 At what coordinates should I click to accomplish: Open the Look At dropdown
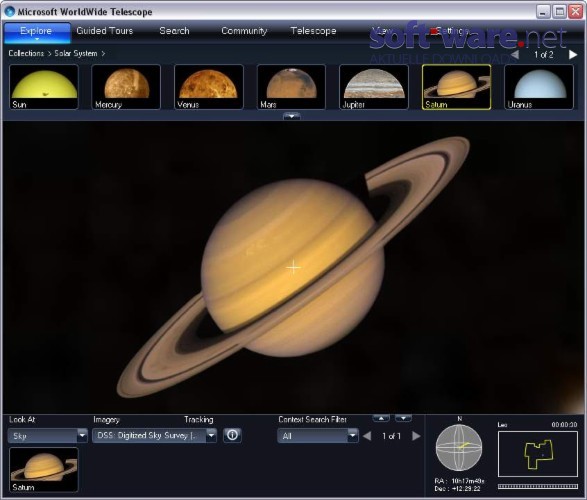[48, 436]
